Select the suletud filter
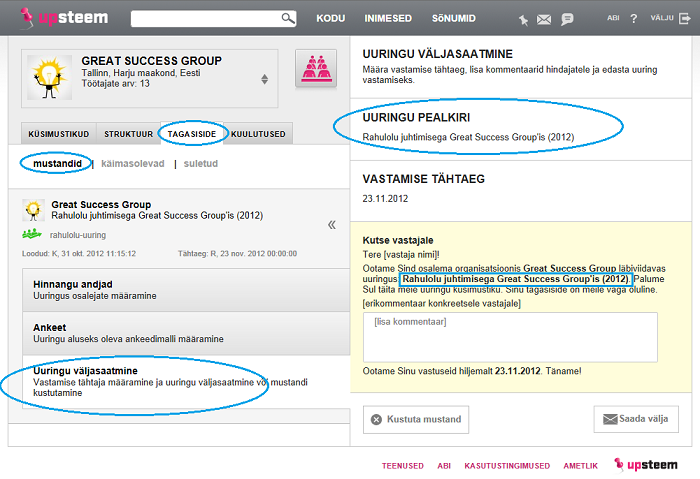700x479 pixels. (201, 163)
